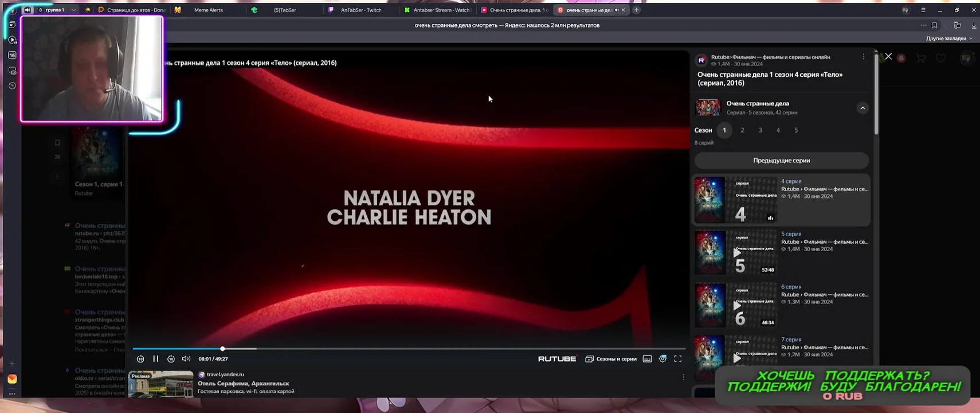This screenshot has height=413, width=980.
Task: Select season 4
Action: tap(778, 130)
